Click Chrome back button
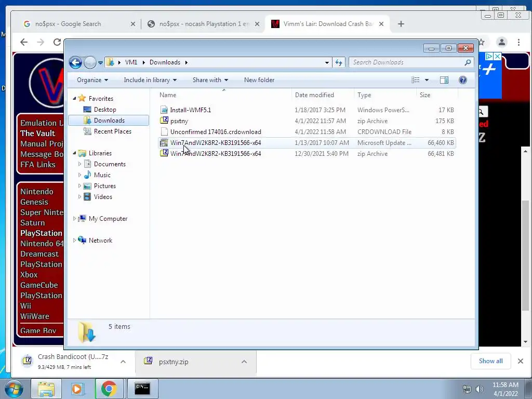 [x=24, y=42]
